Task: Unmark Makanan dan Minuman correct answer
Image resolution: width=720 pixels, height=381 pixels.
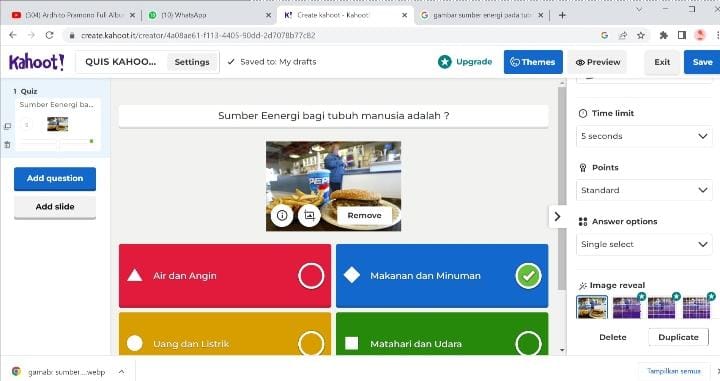Action: pos(529,276)
